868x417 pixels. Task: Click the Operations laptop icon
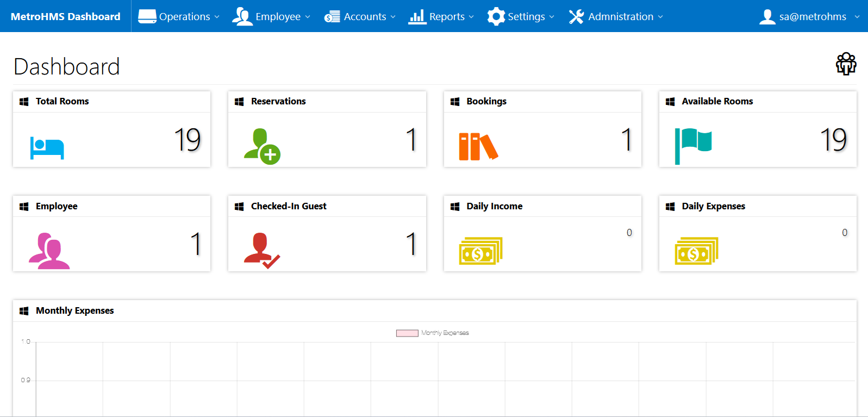pos(147,16)
